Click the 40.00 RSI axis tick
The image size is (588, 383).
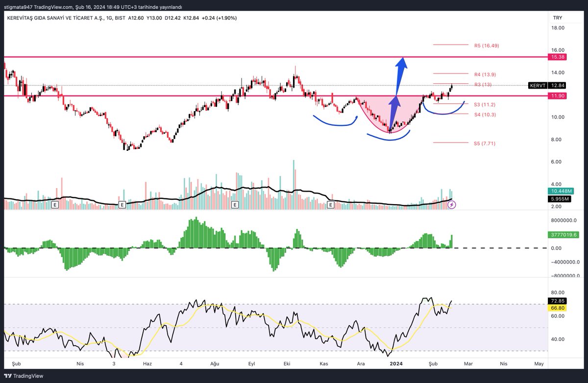(558, 339)
